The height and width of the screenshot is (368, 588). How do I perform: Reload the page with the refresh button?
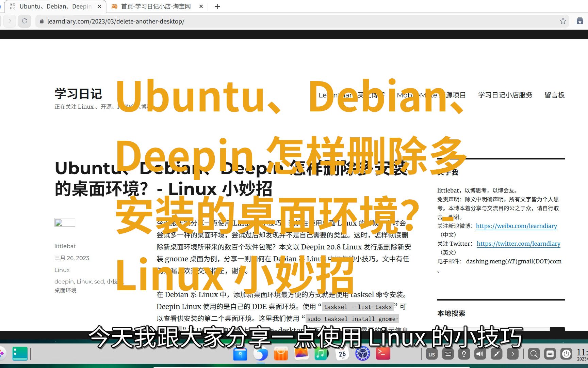tap(24, 21)
